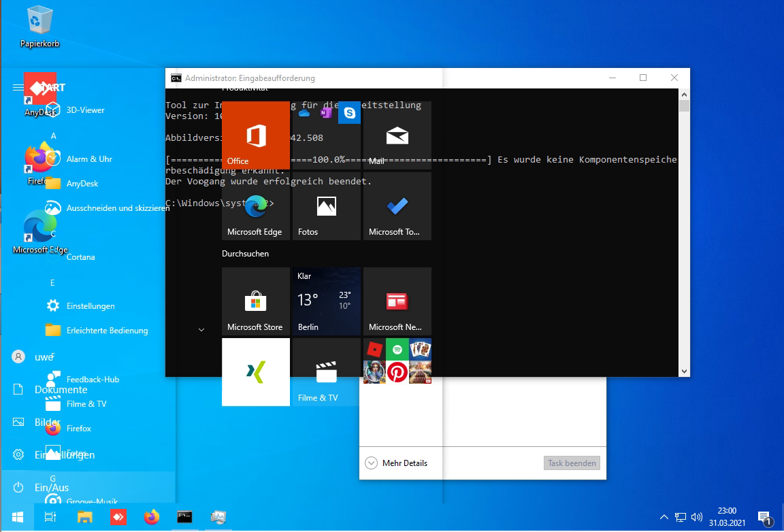Open Cortana from the app list
This screenshot has height=532, width=784.
tap(80, 257)
